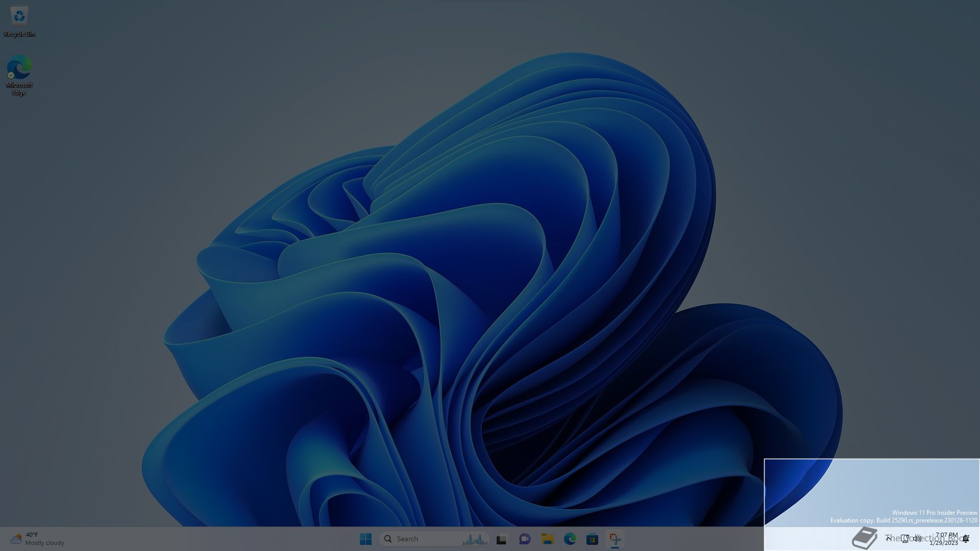Open the clock showing 7:07 PM

coord(946,535)
